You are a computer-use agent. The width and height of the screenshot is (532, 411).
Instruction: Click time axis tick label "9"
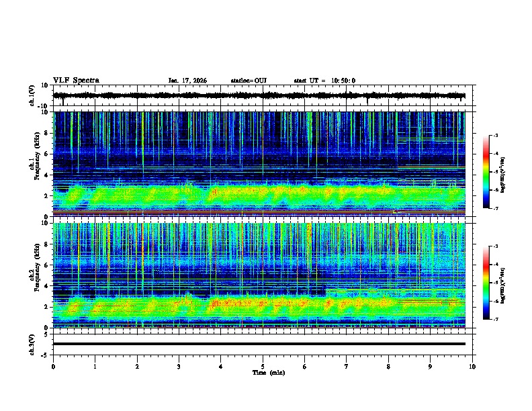point(430,367)
